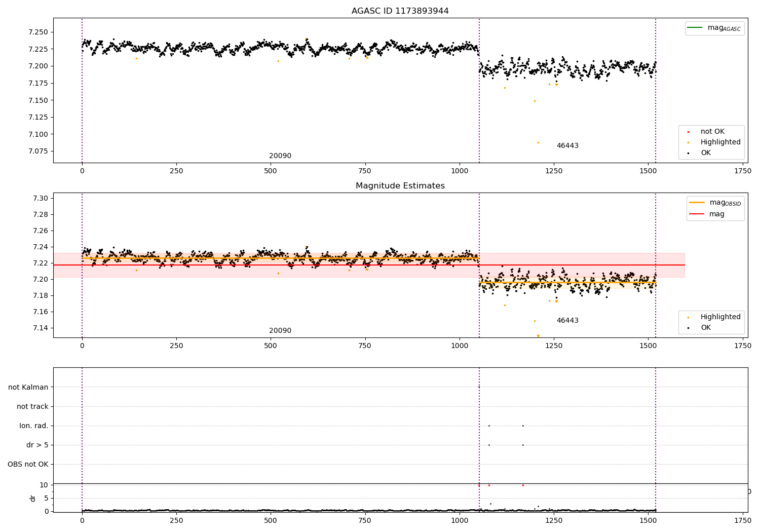Image resolution: width=760 pixels, height=532 pixels.
Task: Click the 'dr > 5' axis label
Action: 37,445
